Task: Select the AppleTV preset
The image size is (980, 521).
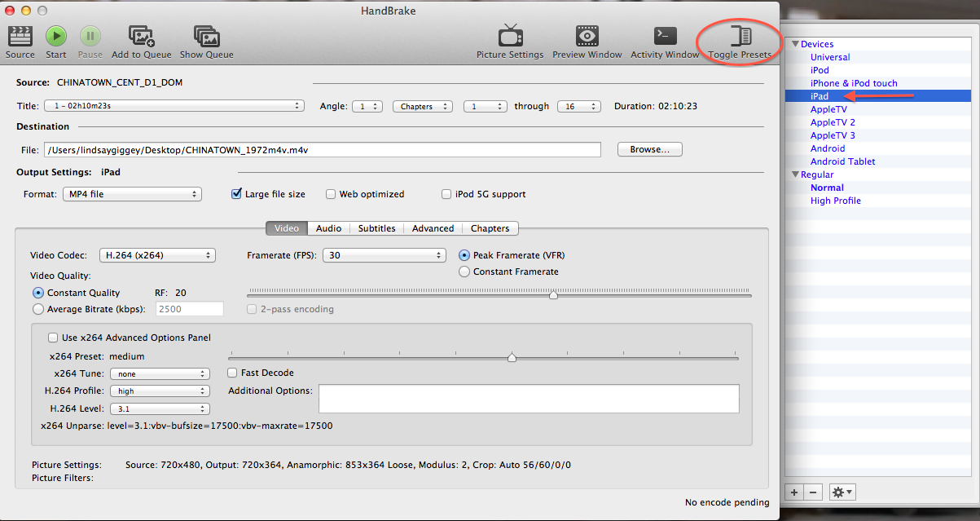Action: point(828,109)
